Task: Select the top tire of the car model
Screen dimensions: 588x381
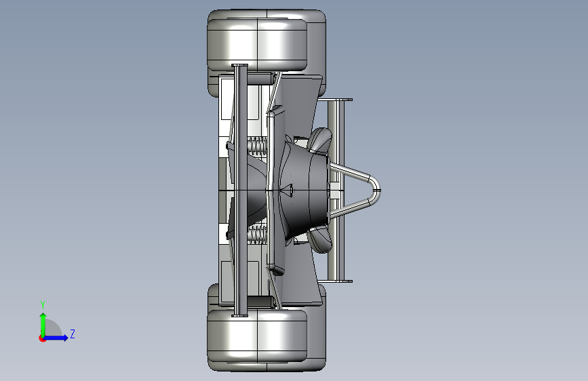Action: pyautogui.click(x=257, y=45)
